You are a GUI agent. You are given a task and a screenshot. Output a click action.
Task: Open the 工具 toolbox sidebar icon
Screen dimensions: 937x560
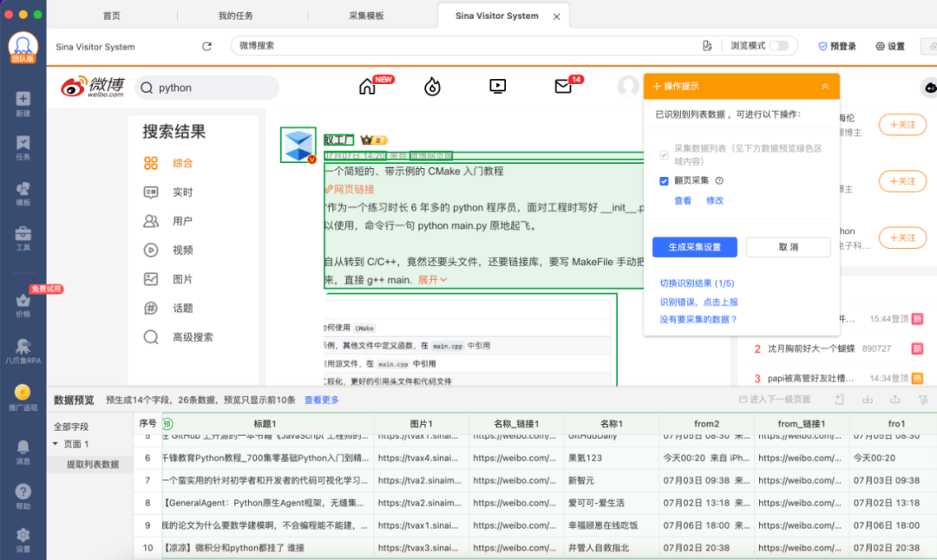coord(23,238)
